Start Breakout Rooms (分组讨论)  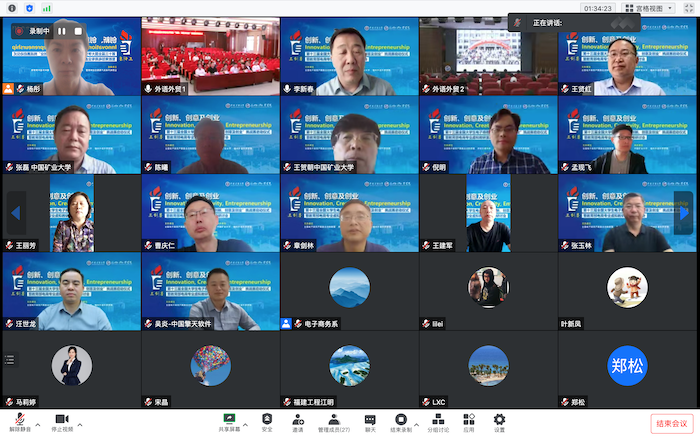coord(439,421)
